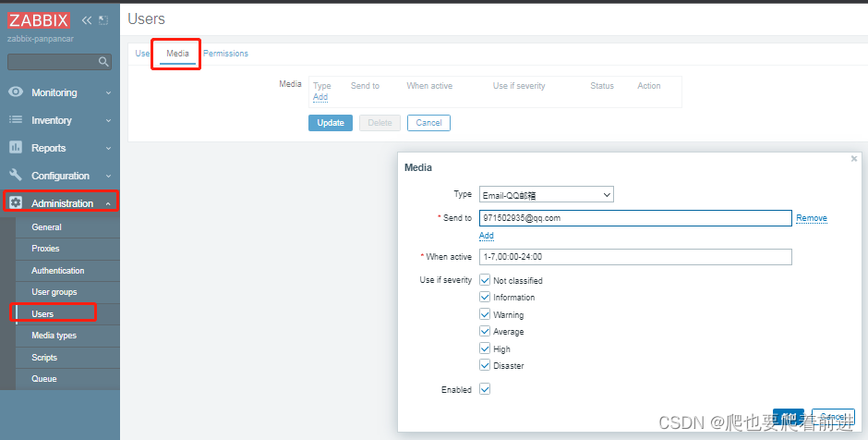Image resolution: width=868 pixels, height=440 pixels.
Task: Close the Media dialog with X
Action: coord(853,158)
